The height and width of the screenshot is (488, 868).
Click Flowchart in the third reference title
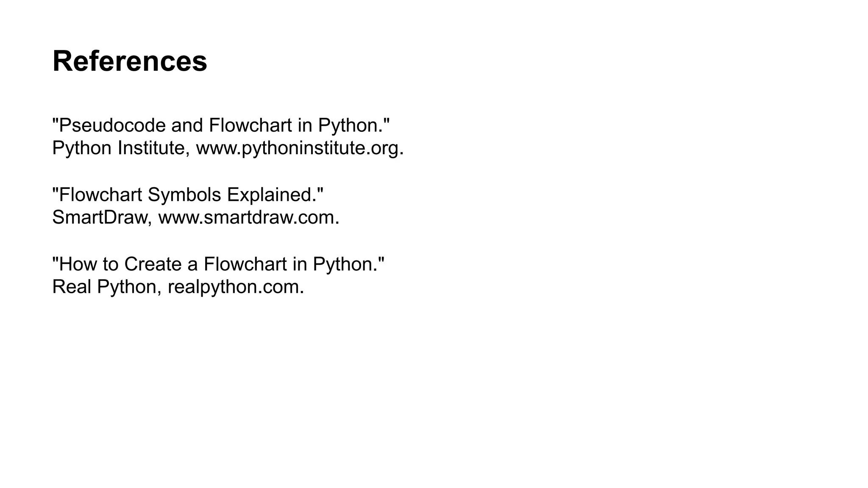tap(245, 264)
